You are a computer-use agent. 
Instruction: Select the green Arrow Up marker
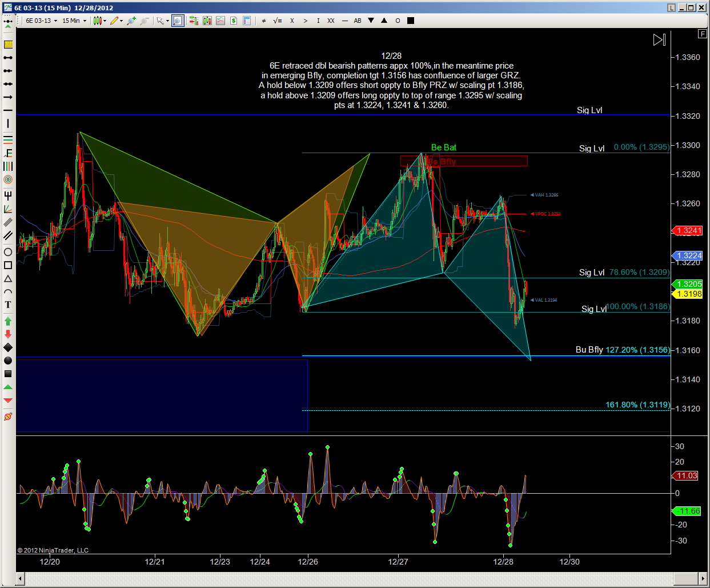pos(8,321)
